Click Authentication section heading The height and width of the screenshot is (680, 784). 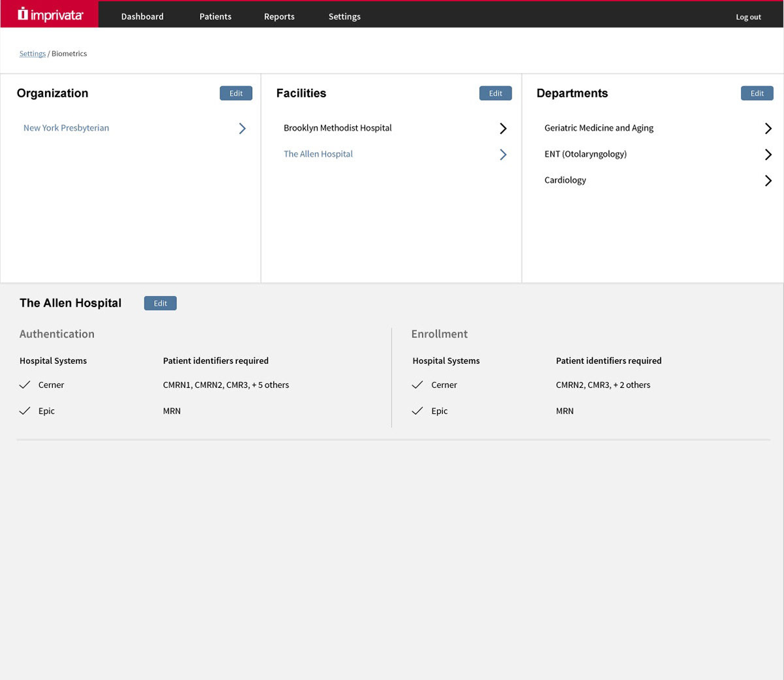tap(57, 334)
